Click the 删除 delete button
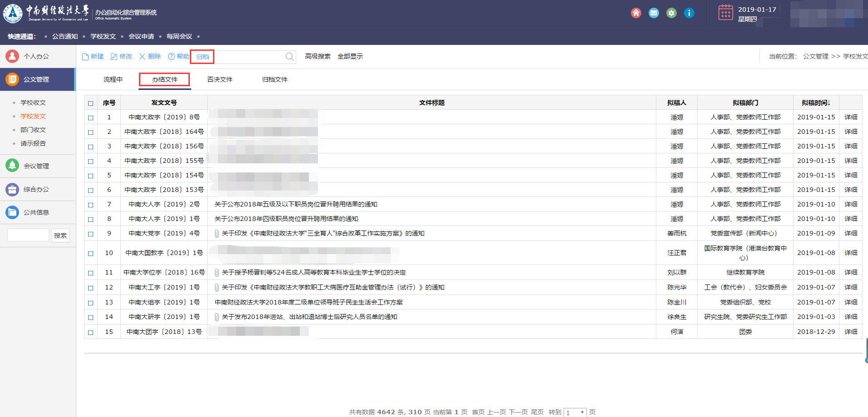 pos(150,57)
